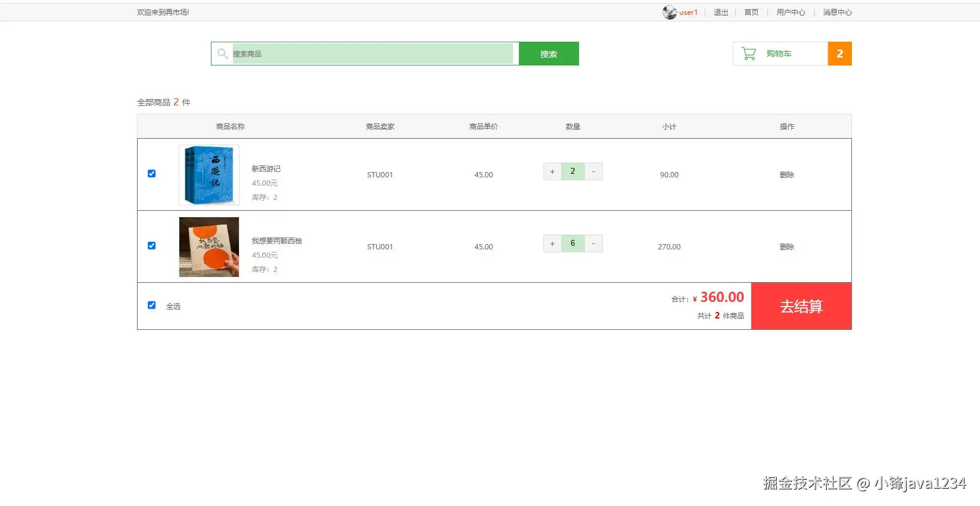Click the 我想要两颗西柚 quantity field
Screen dimensions: 980x506
point(573,243)
